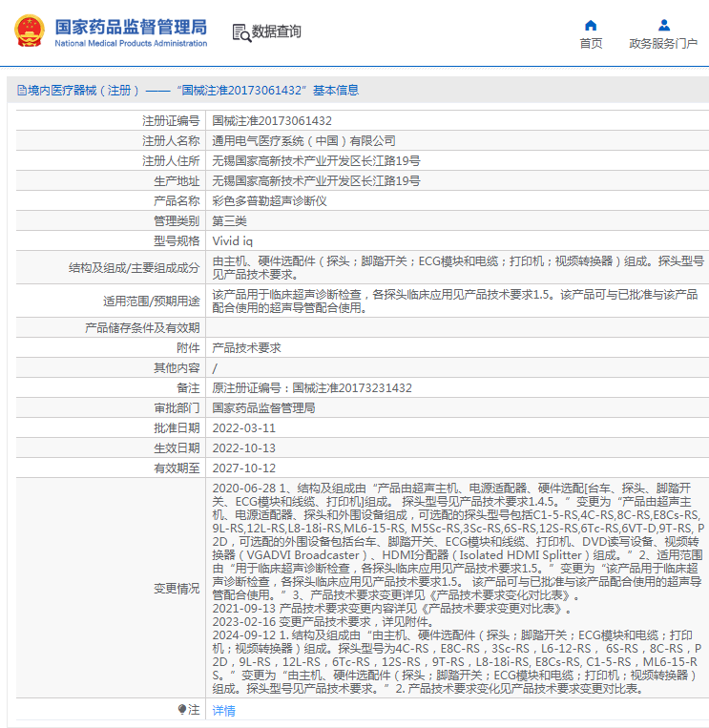Select 原注册证编号 remark value
Image resolution: width=709 pixels, height=728 pixels.
coord(312,387)
